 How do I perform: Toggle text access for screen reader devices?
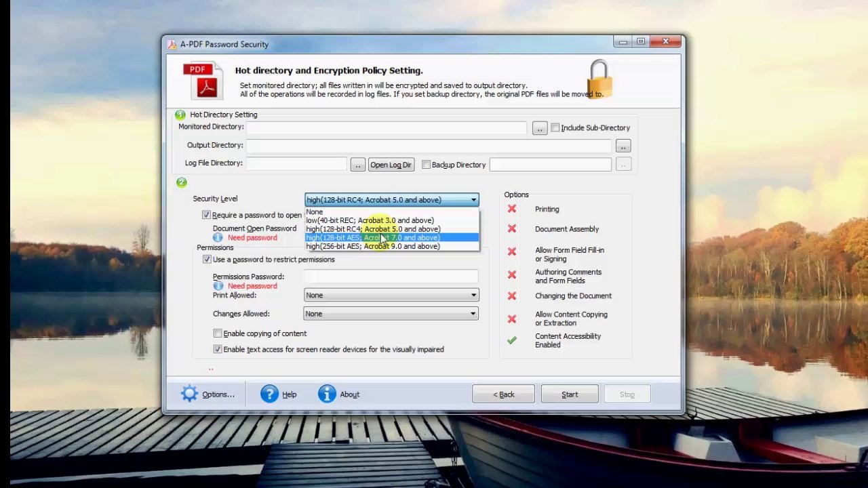pos(217,349)
